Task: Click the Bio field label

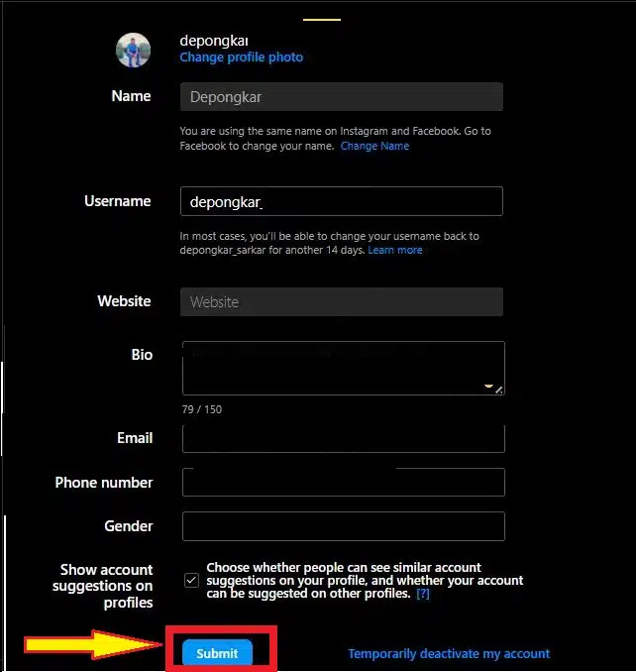Action: (141, 354)
